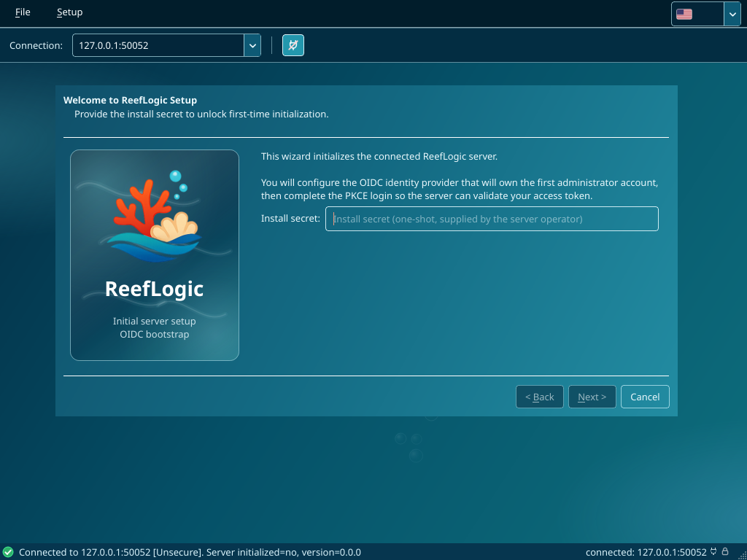Screen dimensions: 747x560
Task: Open the File menu
Action: 23,12
